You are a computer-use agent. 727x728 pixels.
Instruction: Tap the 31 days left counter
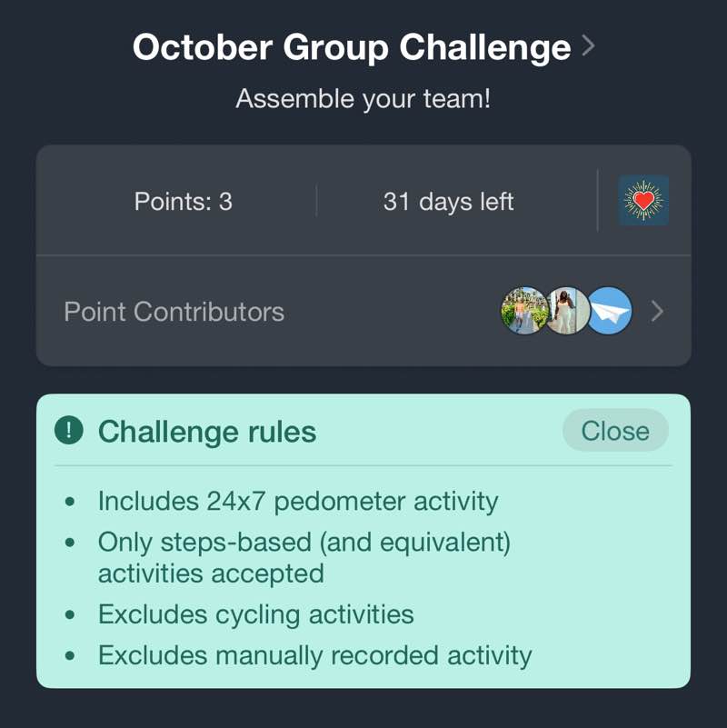[x=448, y=201]
